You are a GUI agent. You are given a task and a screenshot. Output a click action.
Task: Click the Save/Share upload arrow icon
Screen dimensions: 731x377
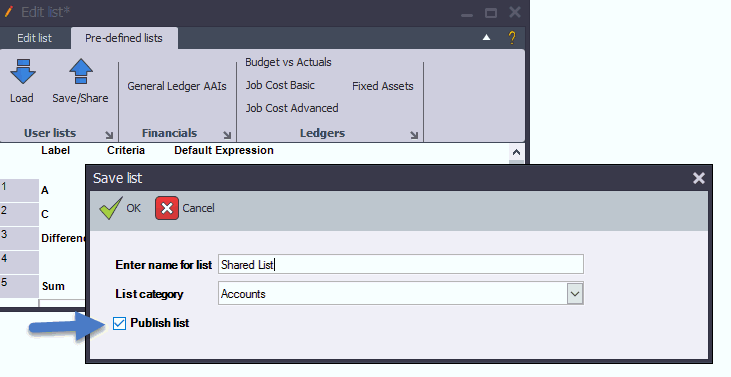pos(81,71)
